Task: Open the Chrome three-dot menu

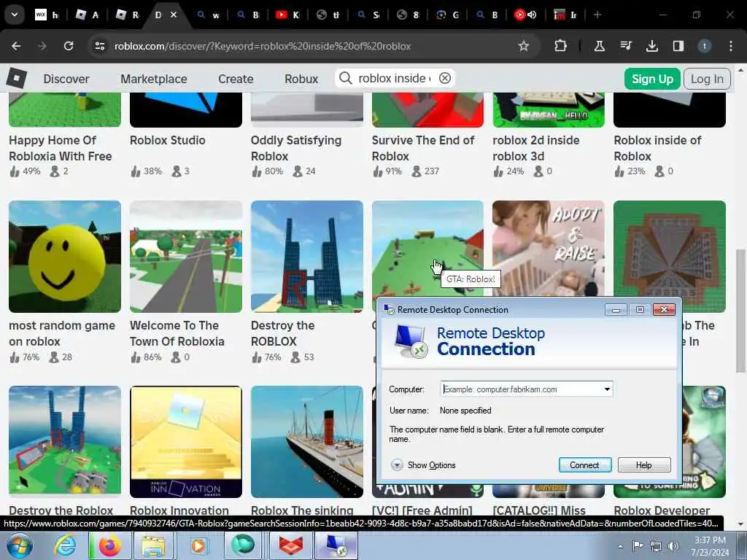Action: click(731, 46)
